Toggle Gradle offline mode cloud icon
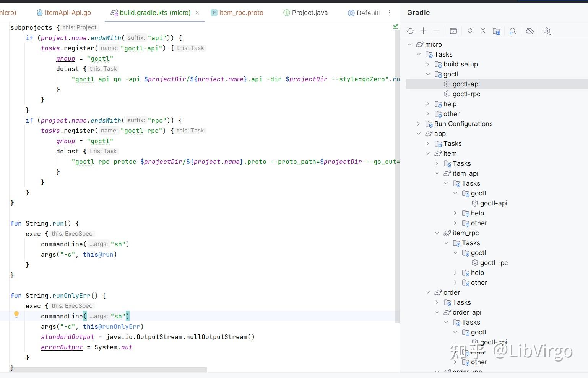 530,31
